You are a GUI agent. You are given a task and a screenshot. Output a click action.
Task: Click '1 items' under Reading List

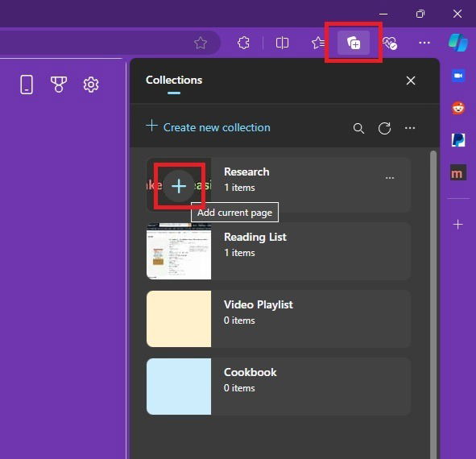click(239, 253)
